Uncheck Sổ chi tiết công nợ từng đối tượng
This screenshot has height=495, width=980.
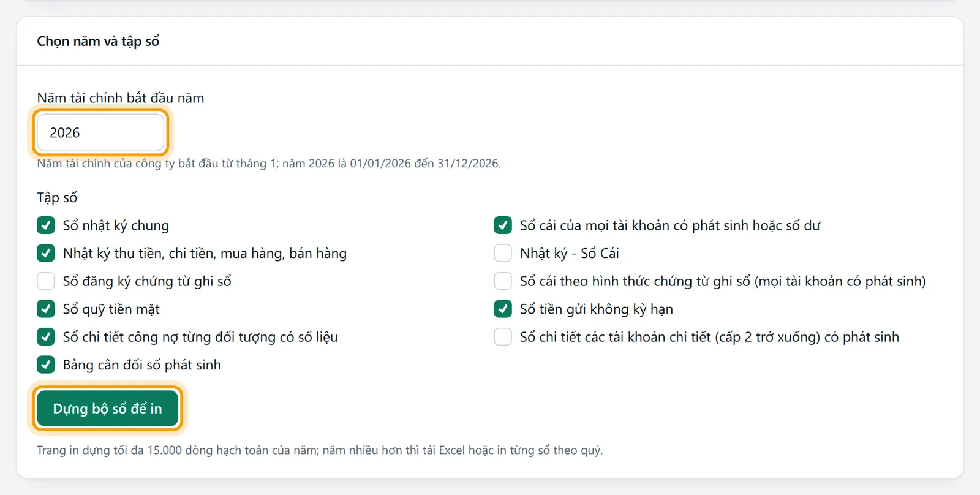(46, 337)
